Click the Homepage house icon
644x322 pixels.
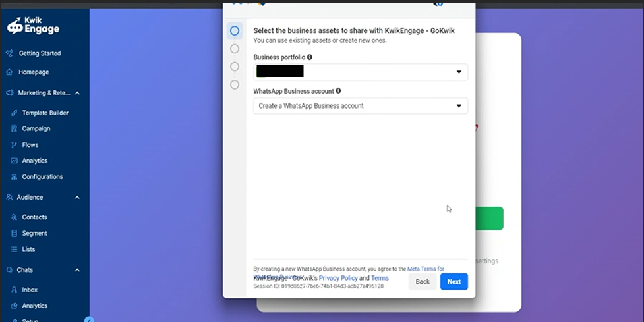(x=9, y=72)
